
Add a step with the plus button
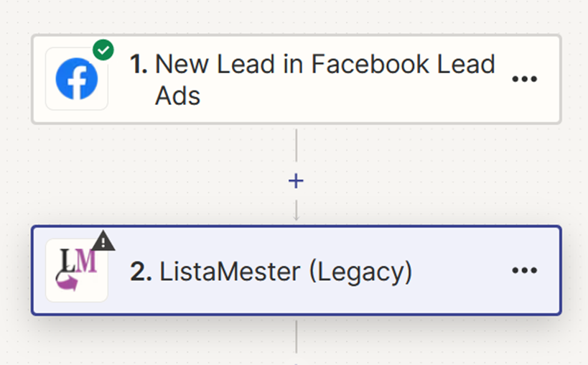(x=296, y=181)
